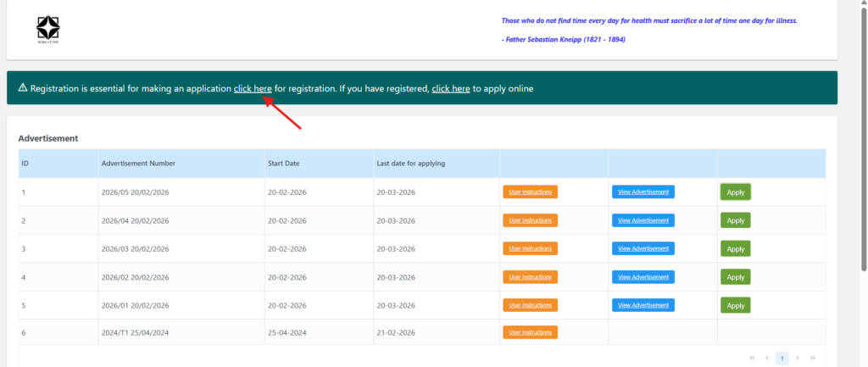The height and width of the screenshot is (367, 868).
Task: Select page 1 in the pagination
Action: 782,359
